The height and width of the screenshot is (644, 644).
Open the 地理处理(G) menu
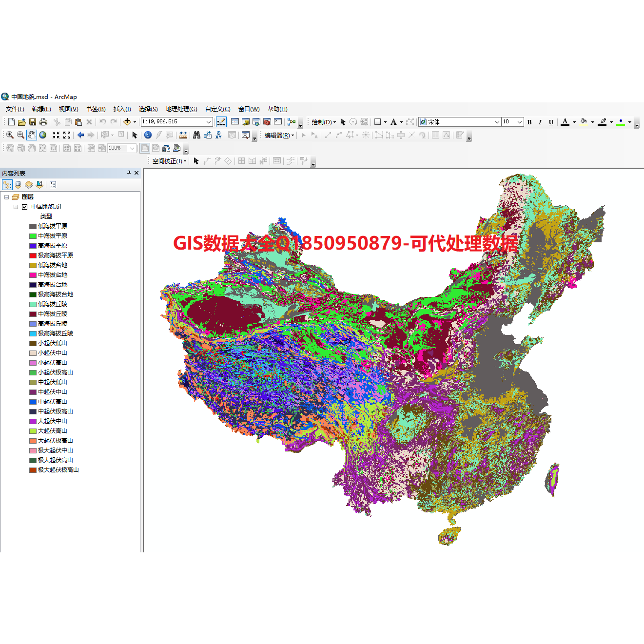181,109
